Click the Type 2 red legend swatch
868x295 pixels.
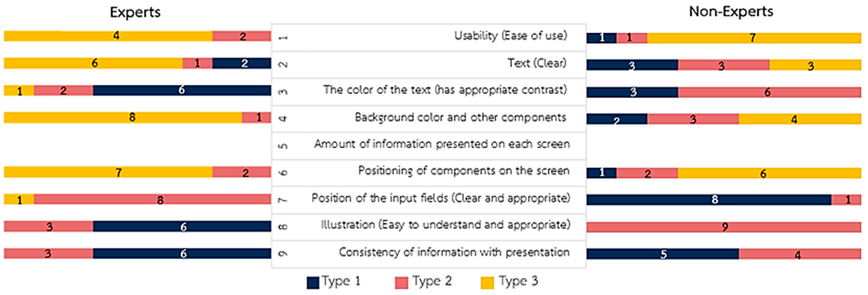401,283
